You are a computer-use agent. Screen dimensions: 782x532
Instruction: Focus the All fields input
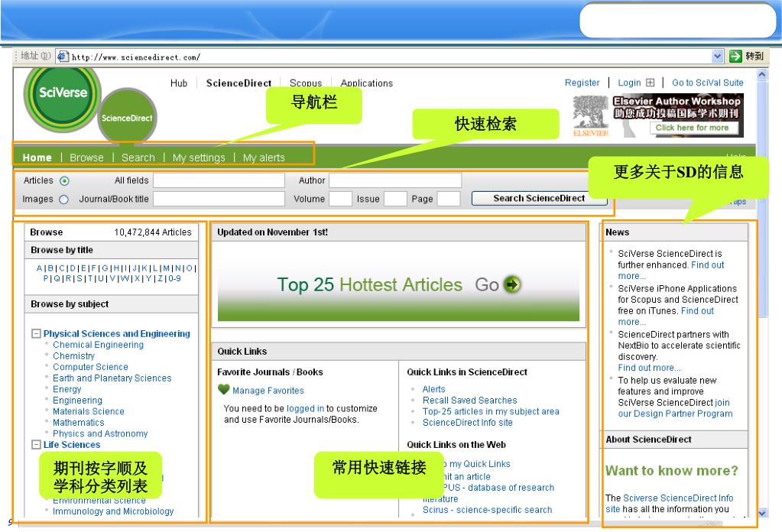coord(219,180)
